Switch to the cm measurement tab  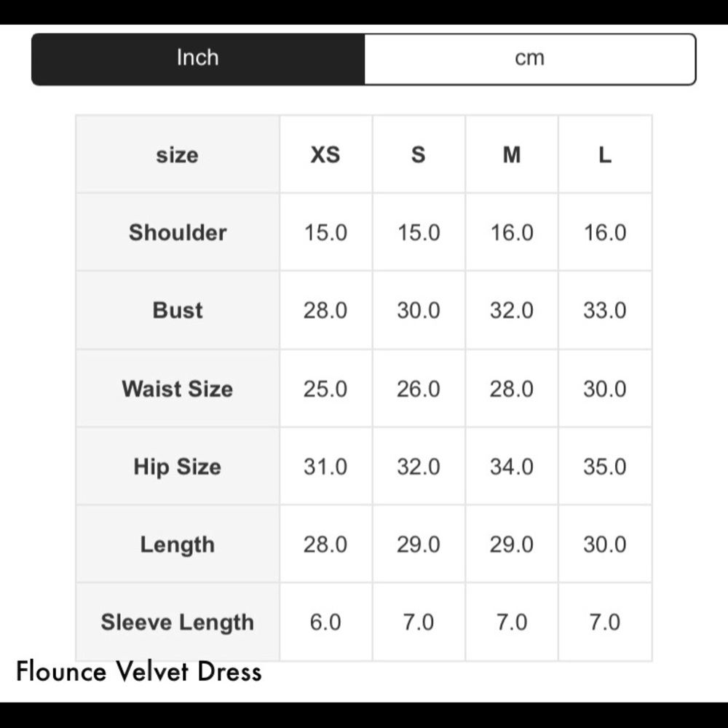point(529,58)
